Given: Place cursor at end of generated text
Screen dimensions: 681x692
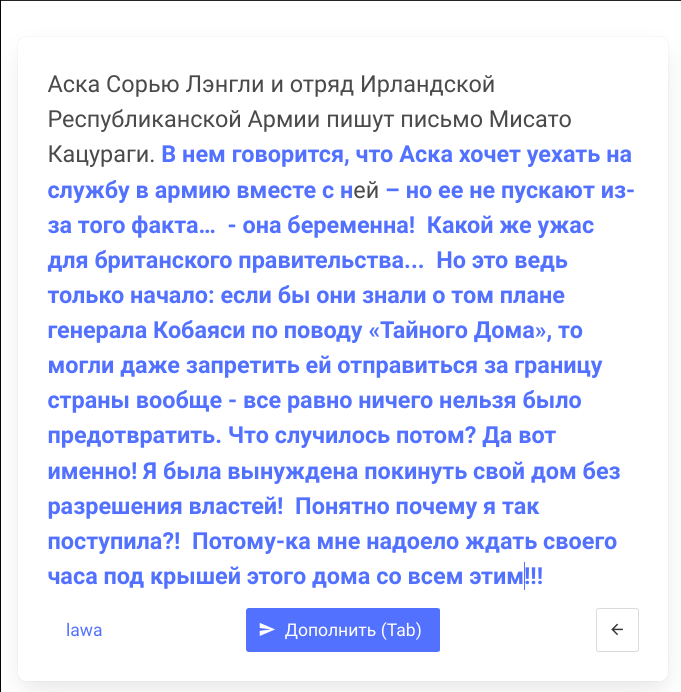Looking at the screenshot, I should click(543, 577).
